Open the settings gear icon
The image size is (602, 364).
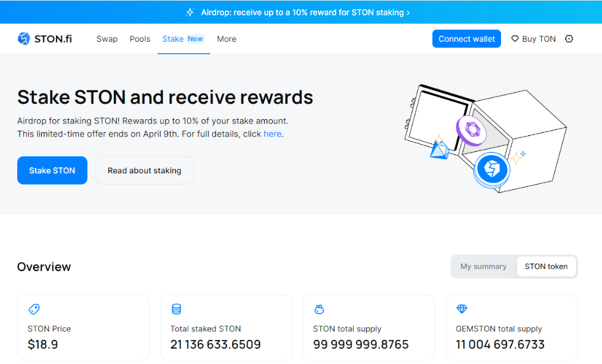[x=569, y=39]
